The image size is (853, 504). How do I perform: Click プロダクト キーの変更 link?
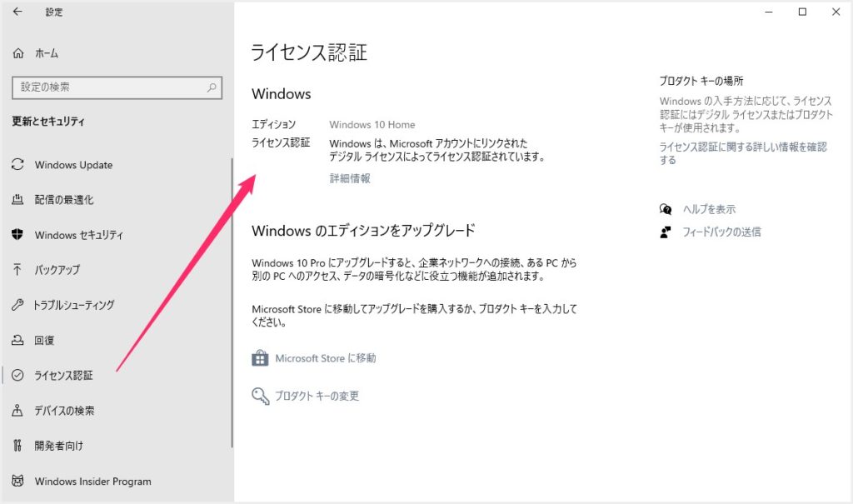coord(317,396)
